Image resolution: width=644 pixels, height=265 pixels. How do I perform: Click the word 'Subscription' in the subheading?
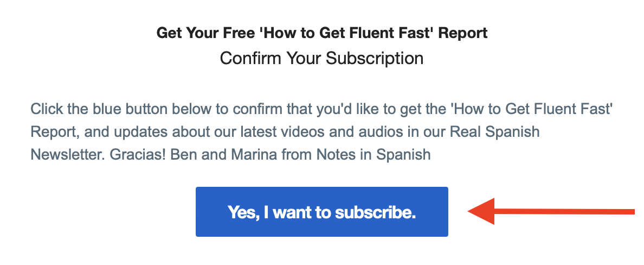tap(375, 58)
